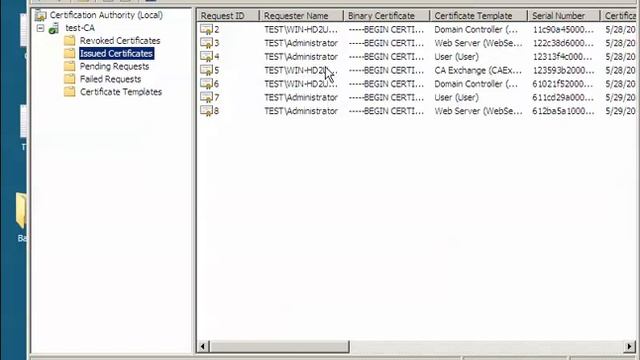Select Web Server template of request 3
Image resolution: width=640 pixels, height=360 pixels.
click(478, 43)
